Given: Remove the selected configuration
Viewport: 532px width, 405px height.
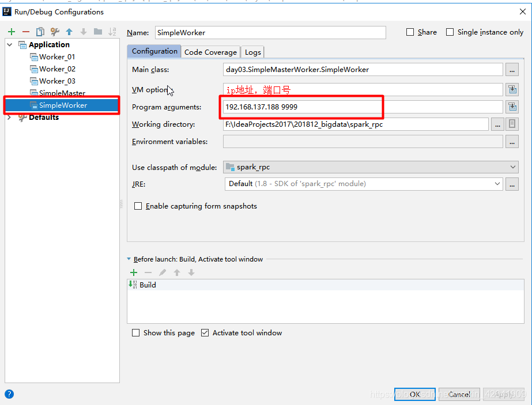Looking at the screenshot, I should tap(26, 32).
